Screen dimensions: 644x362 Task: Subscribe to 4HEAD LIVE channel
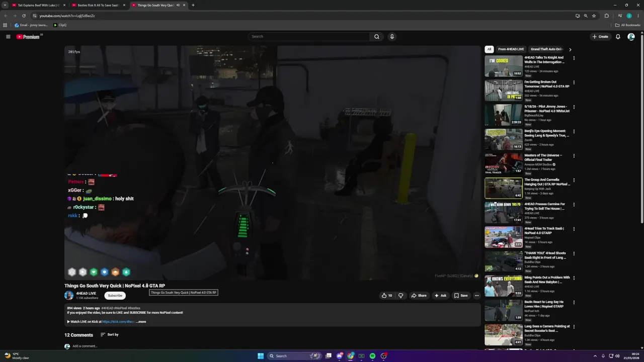(x=115, y=296)
